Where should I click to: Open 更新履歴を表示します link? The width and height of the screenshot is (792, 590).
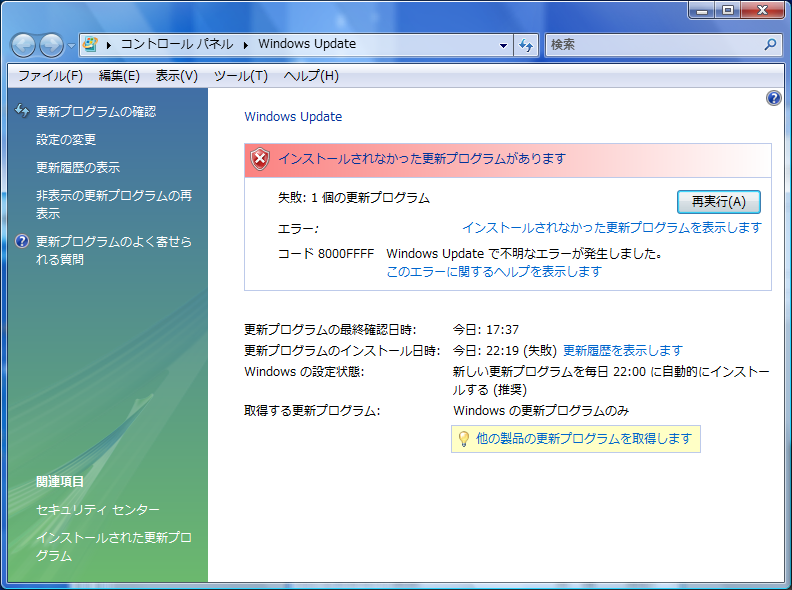coord(623,350)
